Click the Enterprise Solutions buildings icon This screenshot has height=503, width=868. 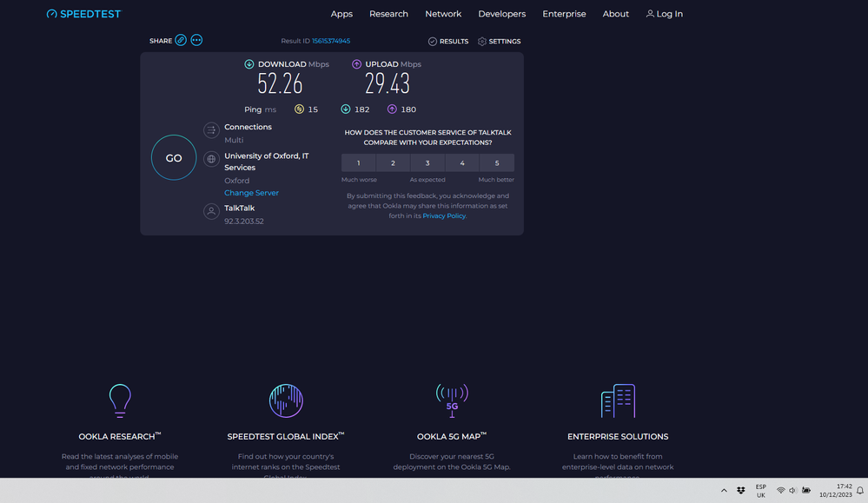coord(618,400)
